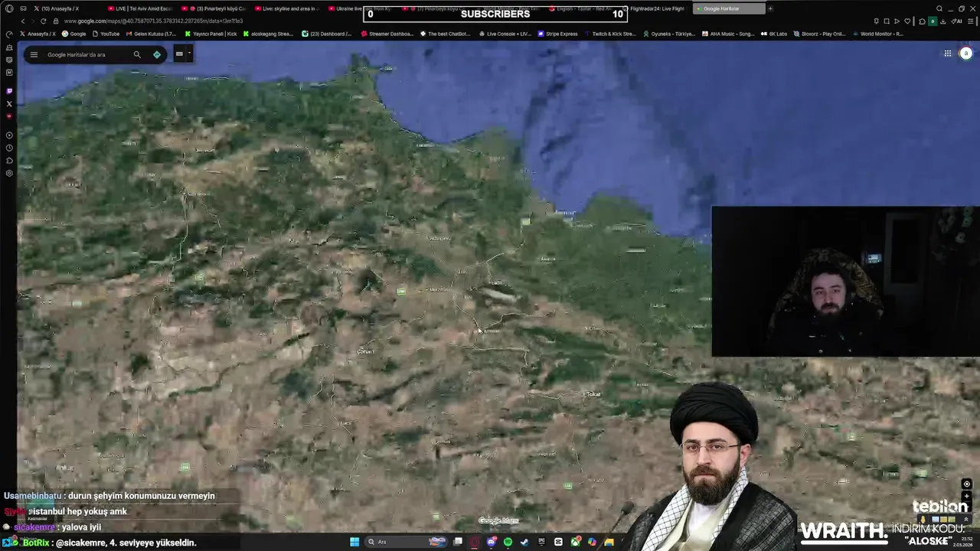This screenshot has width=980, height=551.
Task: Open Epic Games from the taskbar
Action: (541, 542)
